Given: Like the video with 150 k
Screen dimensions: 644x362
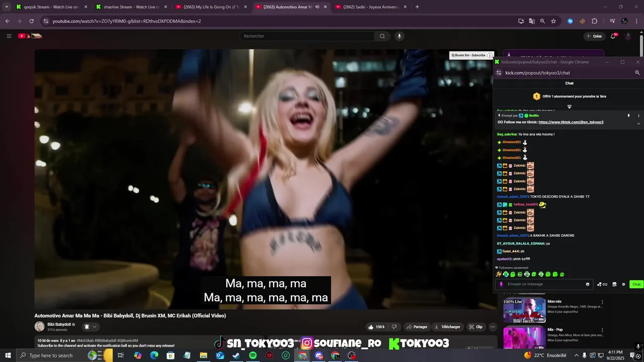Looking at the screenshot, I should (x=376, y=327).
